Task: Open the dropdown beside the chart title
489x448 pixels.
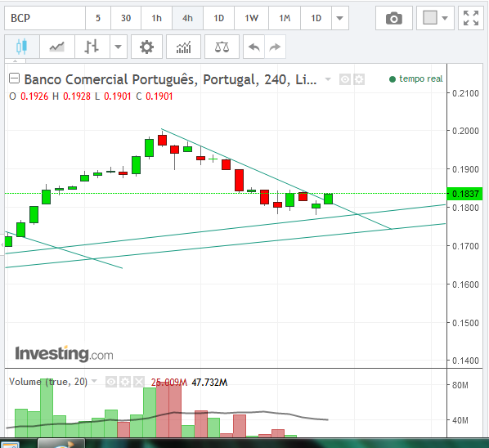Action: pos(328,79)
